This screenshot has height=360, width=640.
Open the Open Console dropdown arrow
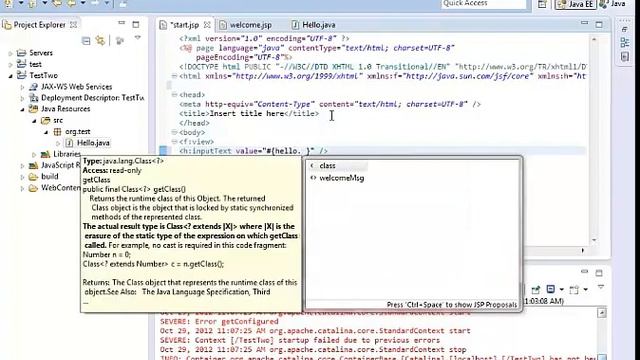[x=585, y=290]
